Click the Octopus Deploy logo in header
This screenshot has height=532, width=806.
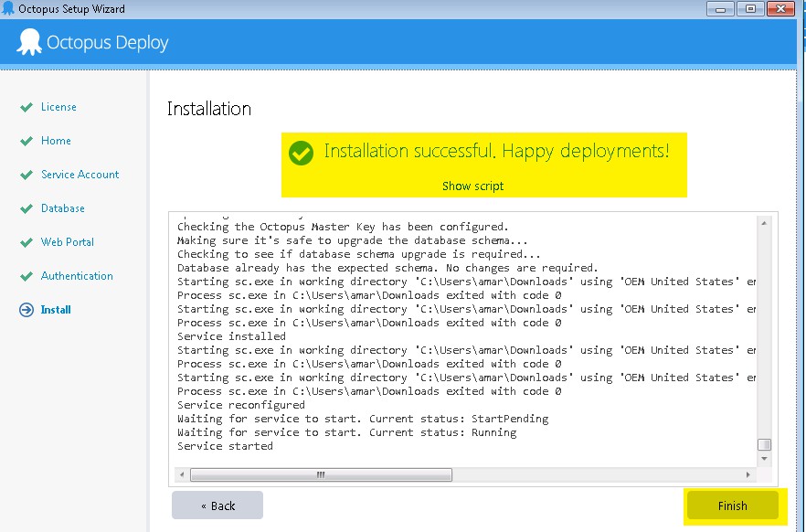92,43
